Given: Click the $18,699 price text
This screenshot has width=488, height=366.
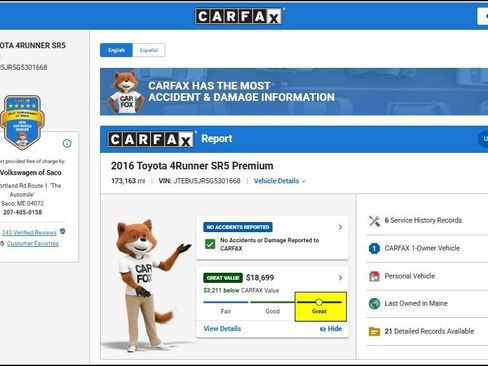Looking at the screenshot, I should (x=260, y=278).
